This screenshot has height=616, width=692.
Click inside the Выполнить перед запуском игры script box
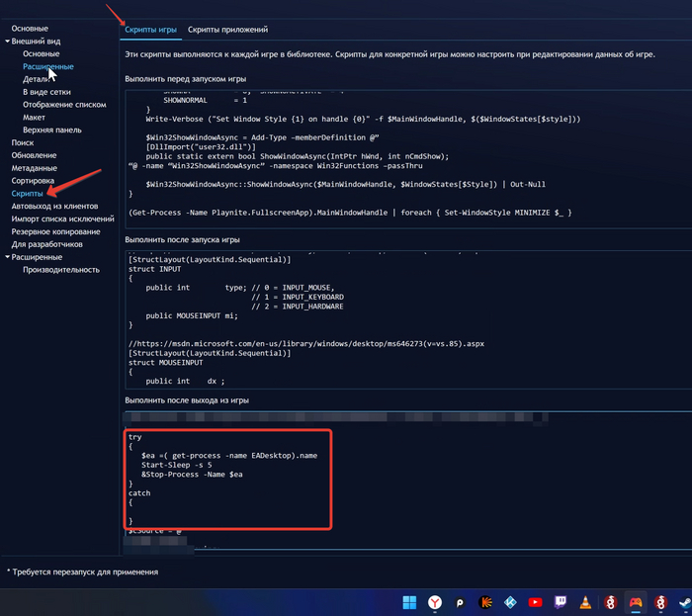coord(408,159)
